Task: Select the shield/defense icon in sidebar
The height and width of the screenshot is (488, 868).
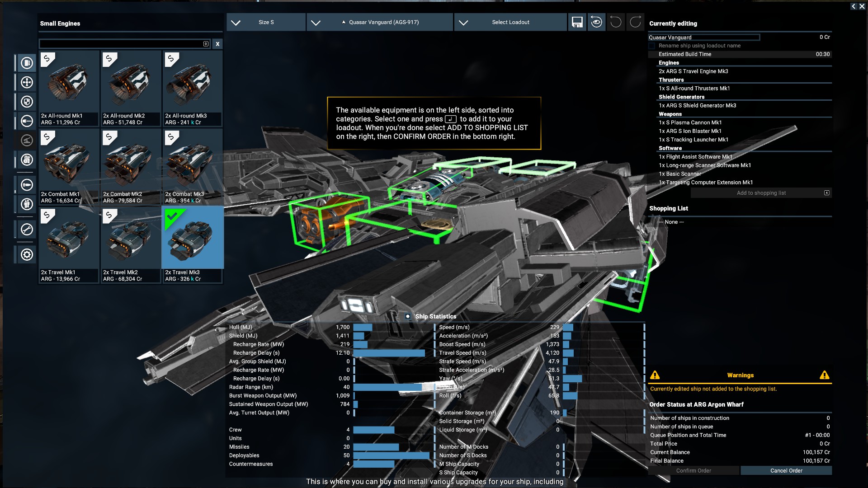Action: click(x=26, y=101)
